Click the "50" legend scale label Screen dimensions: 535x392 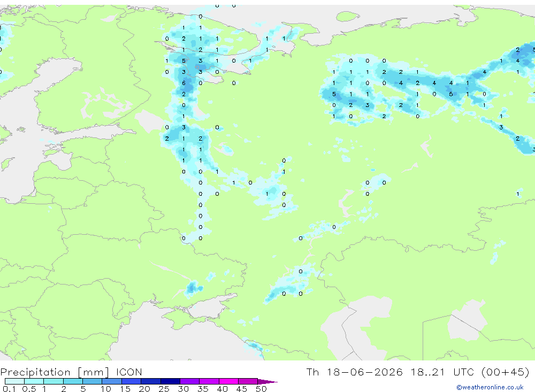262,389
